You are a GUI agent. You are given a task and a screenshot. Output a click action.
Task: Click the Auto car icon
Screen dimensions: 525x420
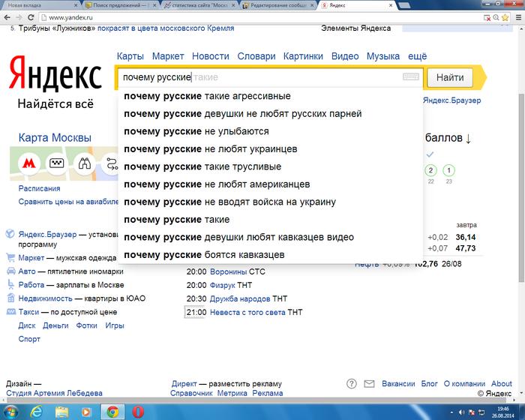(x=11, y=271)
